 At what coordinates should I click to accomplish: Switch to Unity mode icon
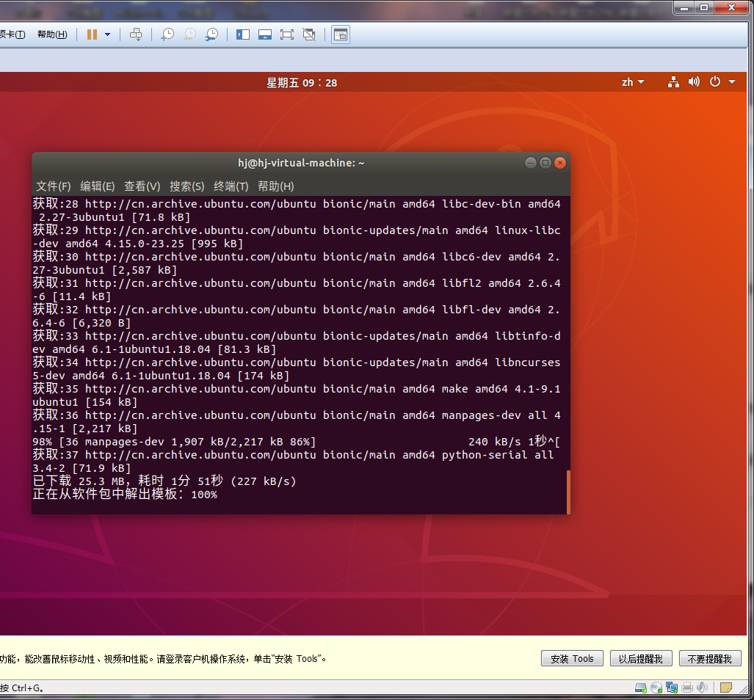309,34
